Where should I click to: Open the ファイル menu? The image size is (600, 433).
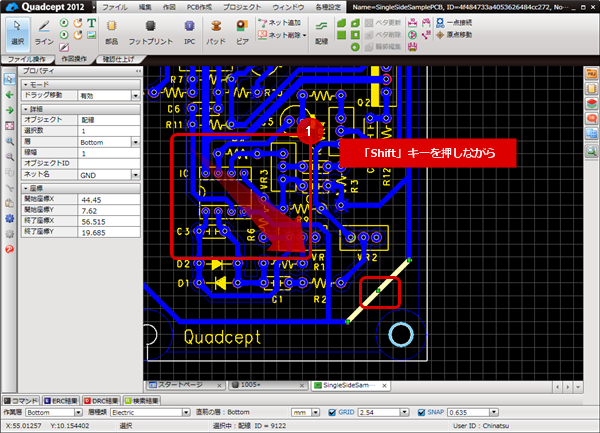coord(115,7)
